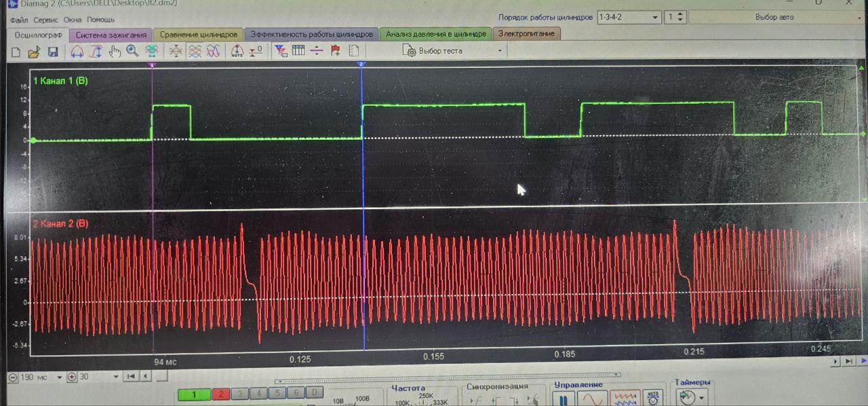868x406 pixels.
Task: Select the magnifier zoom tool
Action: [x=132, y=51]
